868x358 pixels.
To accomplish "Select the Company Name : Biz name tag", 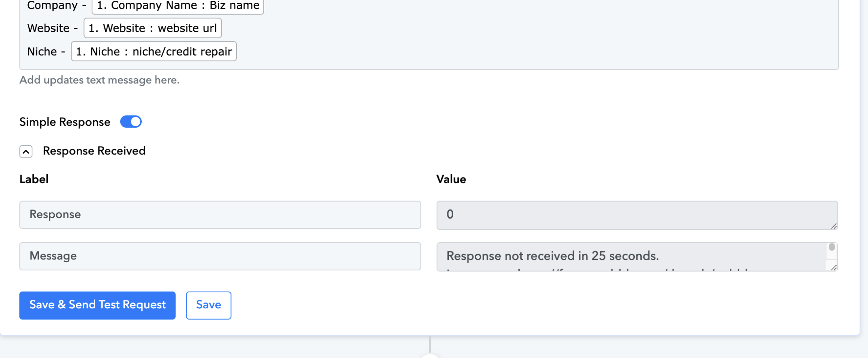I will [x=178, y=6].
